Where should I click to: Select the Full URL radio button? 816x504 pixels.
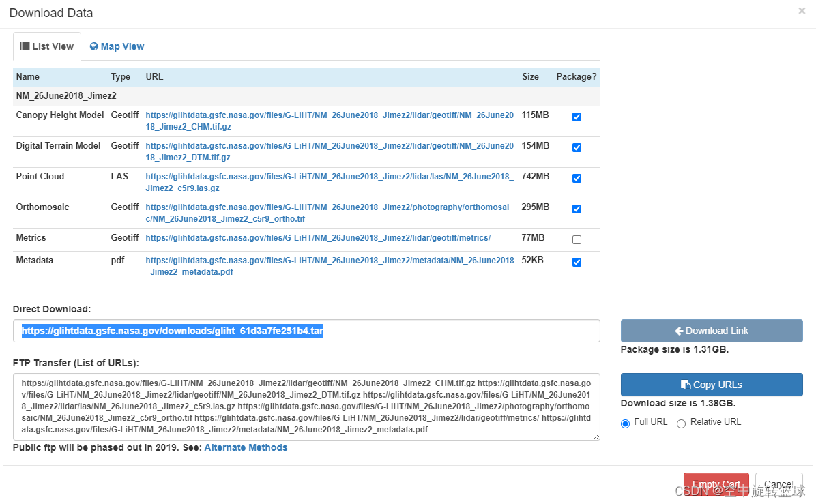pos(626,424)
